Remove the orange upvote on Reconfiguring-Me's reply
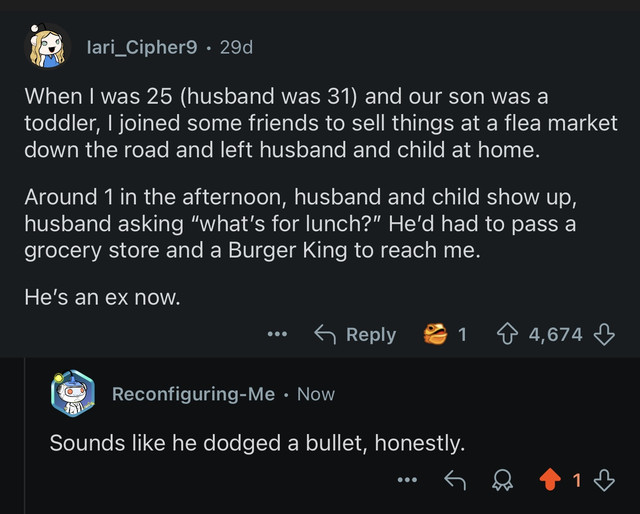 pos(550,480)
